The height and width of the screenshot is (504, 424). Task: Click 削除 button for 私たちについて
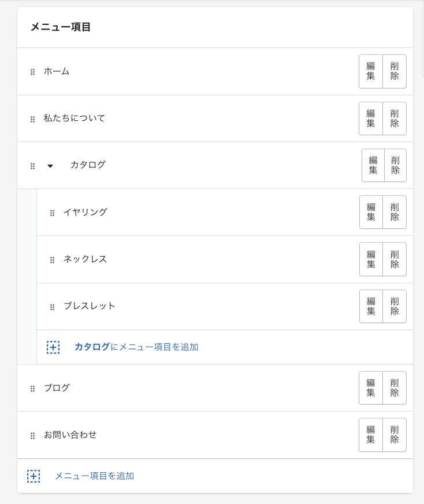click(395, 118)
